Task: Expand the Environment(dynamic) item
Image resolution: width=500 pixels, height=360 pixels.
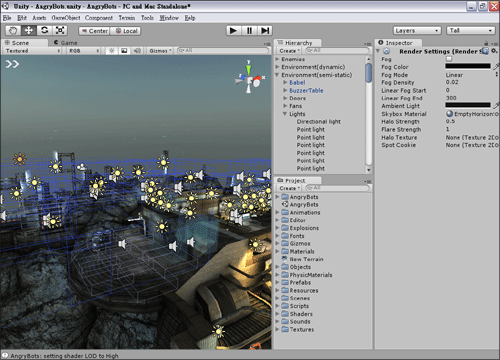Action: (277, 67)
